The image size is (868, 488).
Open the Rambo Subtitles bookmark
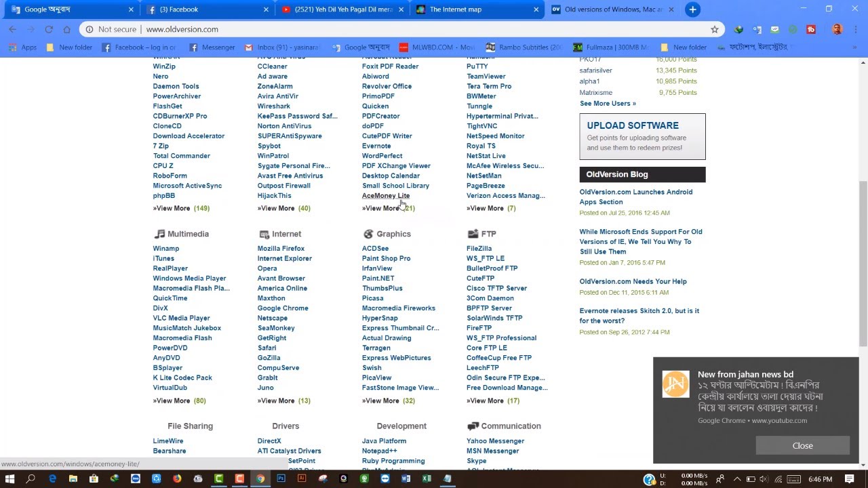click(x=525, y=47)
